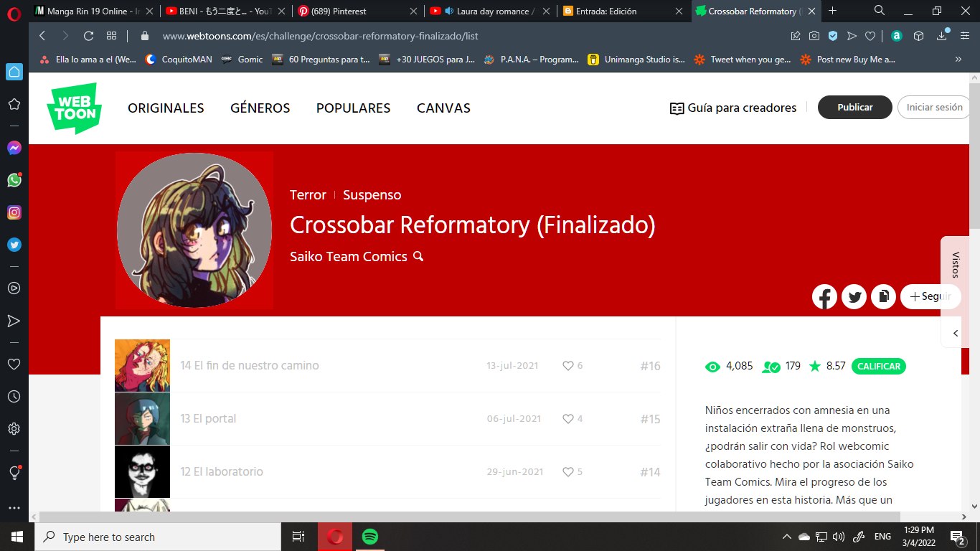Open CANVAS menu

pyautogui.click(x=443, y=108)
